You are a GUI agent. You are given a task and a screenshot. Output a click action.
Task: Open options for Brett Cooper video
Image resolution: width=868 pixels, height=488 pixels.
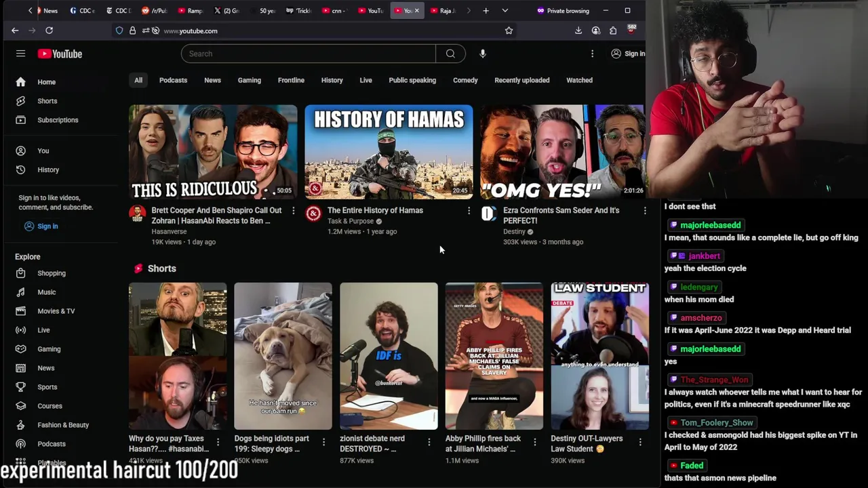click(293, 211)
